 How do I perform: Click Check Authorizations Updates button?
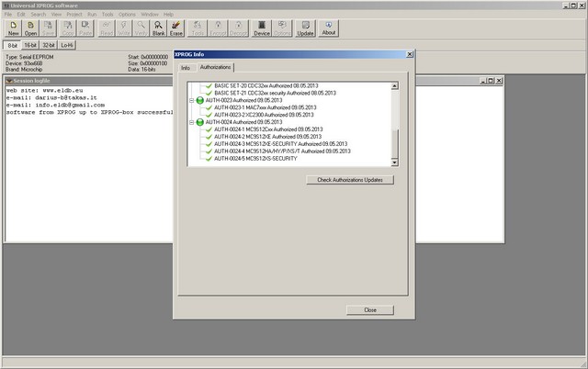click(349, 180)
